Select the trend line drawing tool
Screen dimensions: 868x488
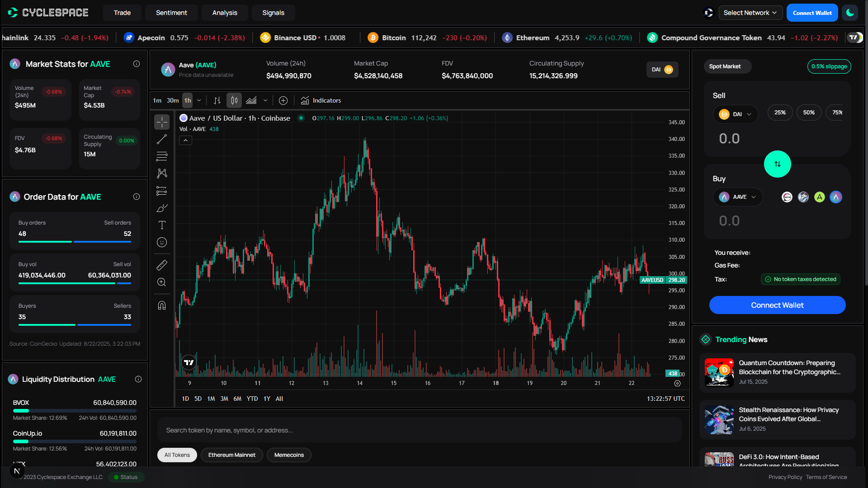(x=162, y=140)
